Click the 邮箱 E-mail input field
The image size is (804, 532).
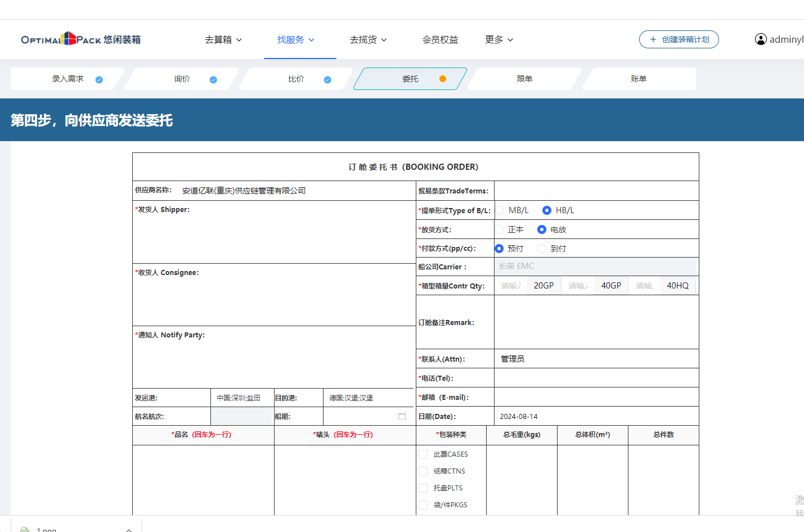click(x=596, y=397)
